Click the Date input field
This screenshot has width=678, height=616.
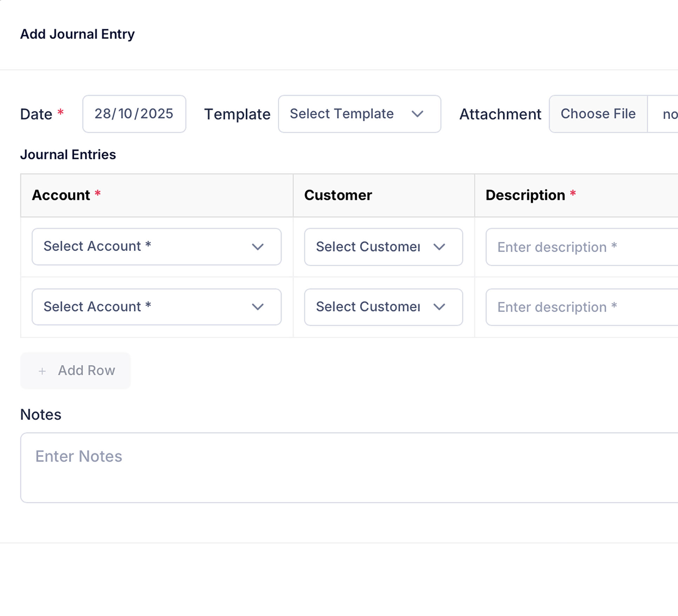(x=134, y=114)
